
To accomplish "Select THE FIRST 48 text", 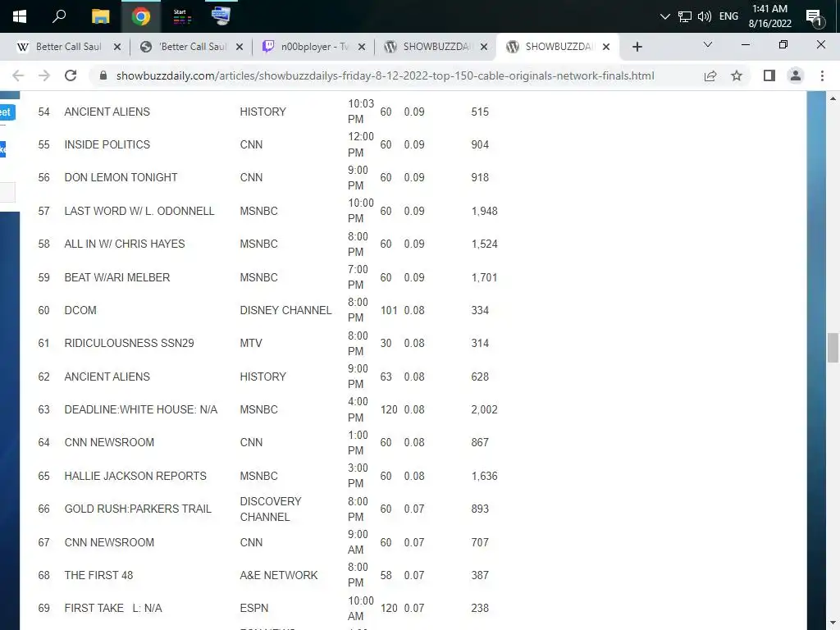I will [98, 575].
